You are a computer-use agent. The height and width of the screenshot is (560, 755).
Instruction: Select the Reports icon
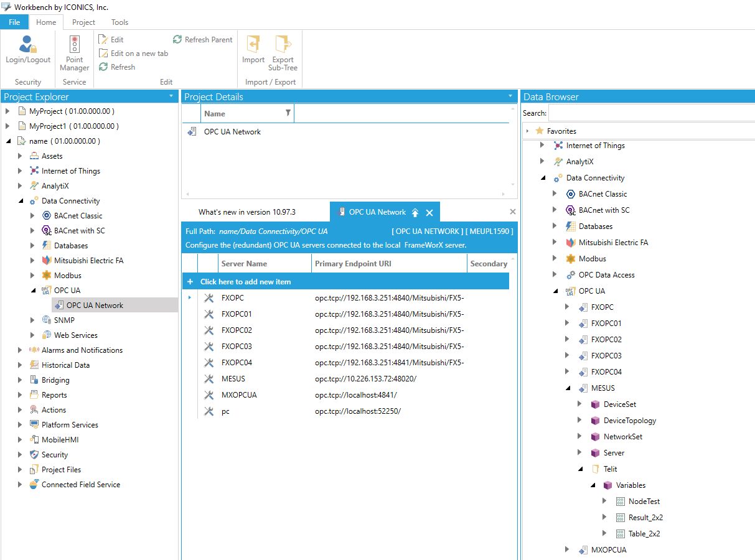coord(34,395)
